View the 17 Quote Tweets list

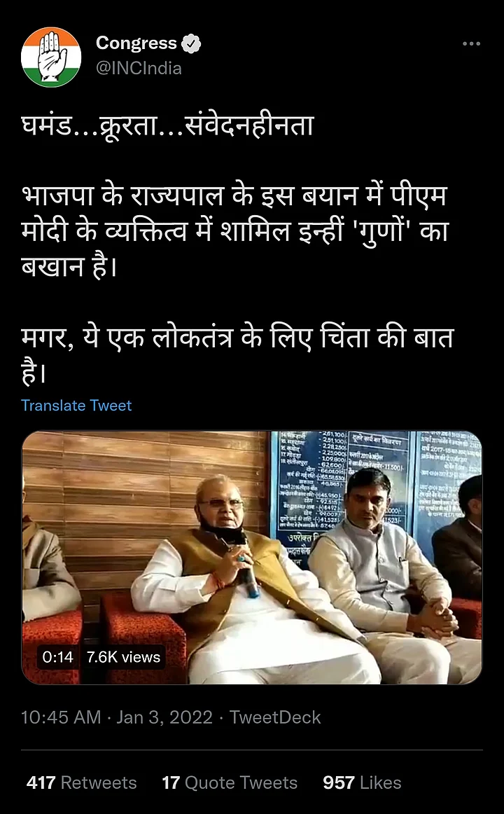click(230, 783)
